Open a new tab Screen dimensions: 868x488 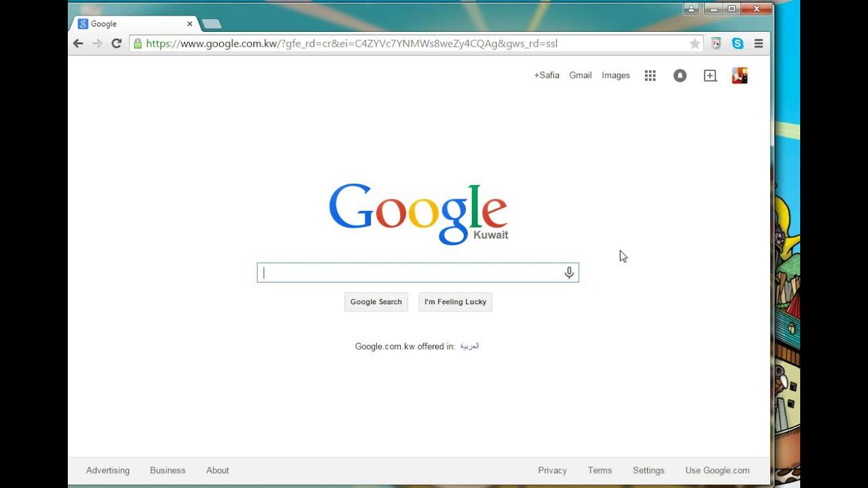(212, 24)
